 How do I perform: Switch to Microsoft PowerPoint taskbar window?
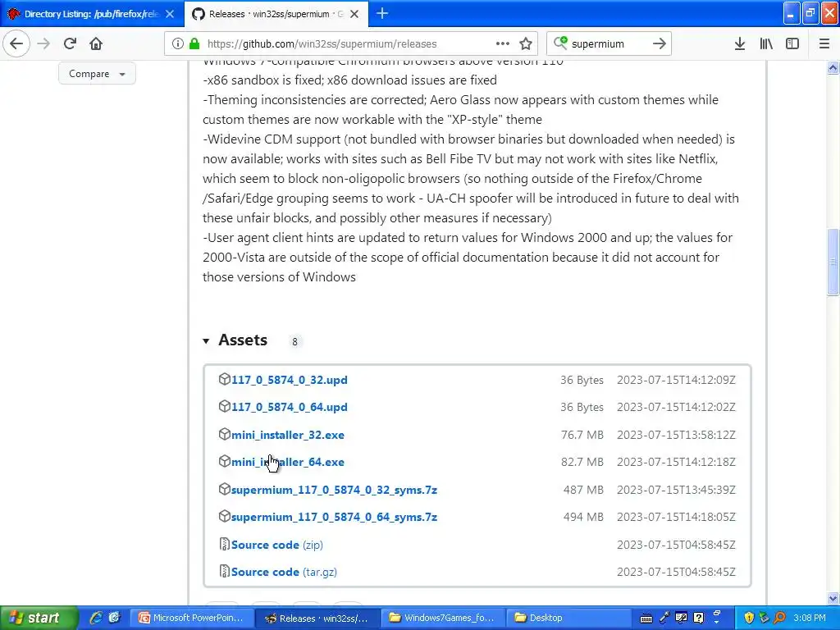tap(192, 619)
